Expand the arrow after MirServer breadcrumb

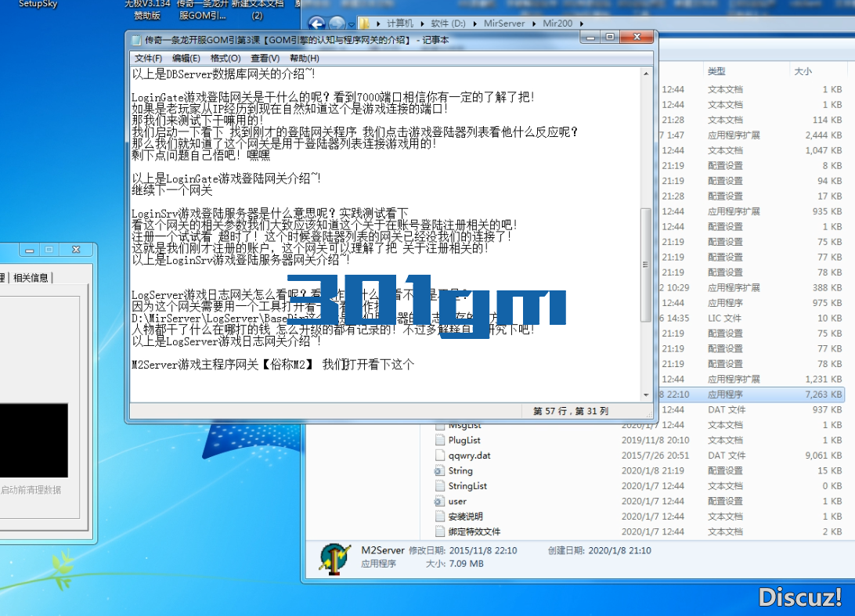(534, 23)
